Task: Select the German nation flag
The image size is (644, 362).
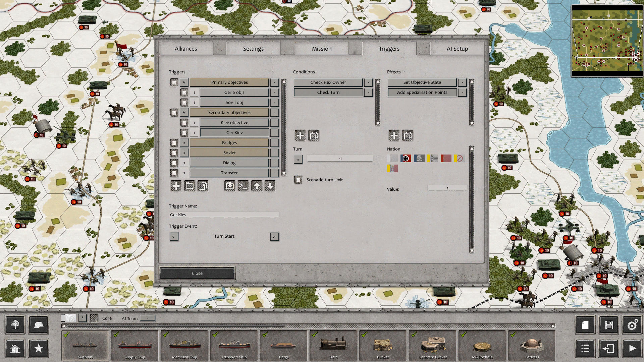Action: pyautogui.click(x=406, y=158)
